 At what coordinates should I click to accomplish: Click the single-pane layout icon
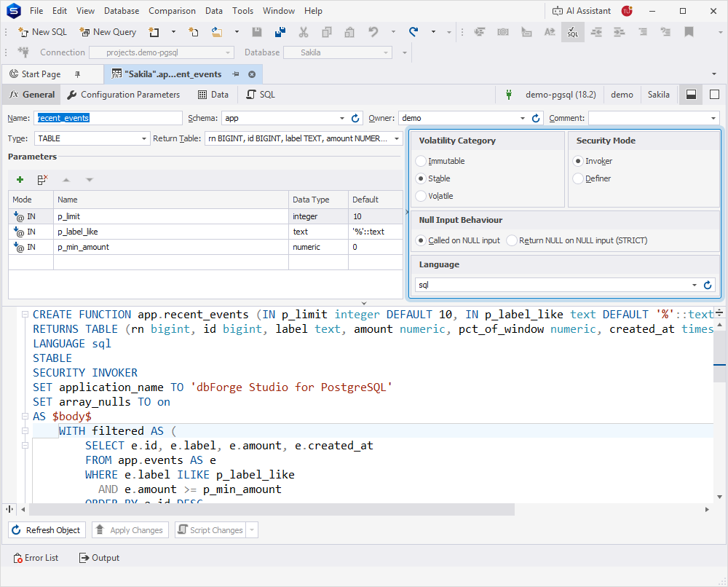(x=715, y=95)
